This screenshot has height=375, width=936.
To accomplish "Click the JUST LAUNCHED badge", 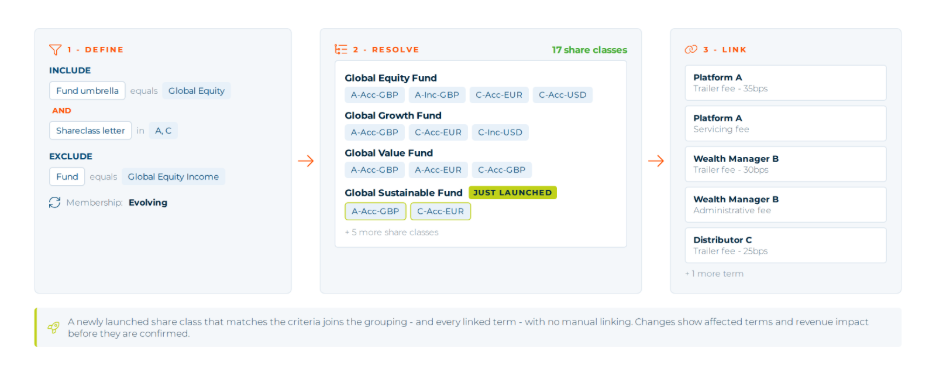I will click(x=513, y=192).
